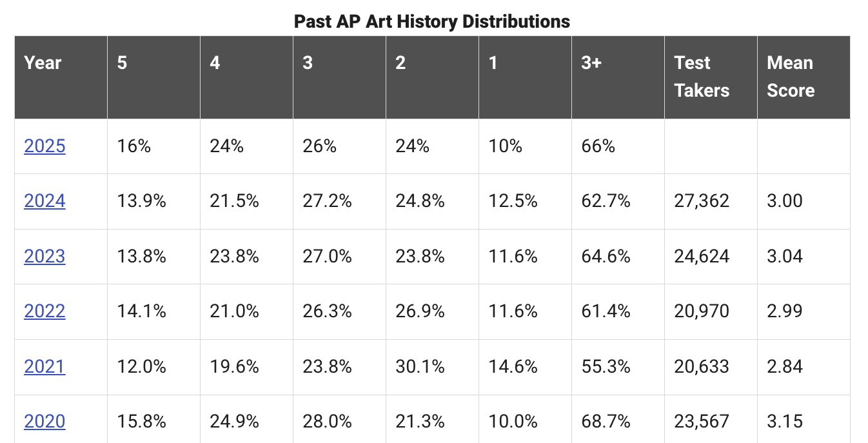This screenshot has width=868, height=443.
Task: Visit the 2020 year link
Action: pos(44,422)
